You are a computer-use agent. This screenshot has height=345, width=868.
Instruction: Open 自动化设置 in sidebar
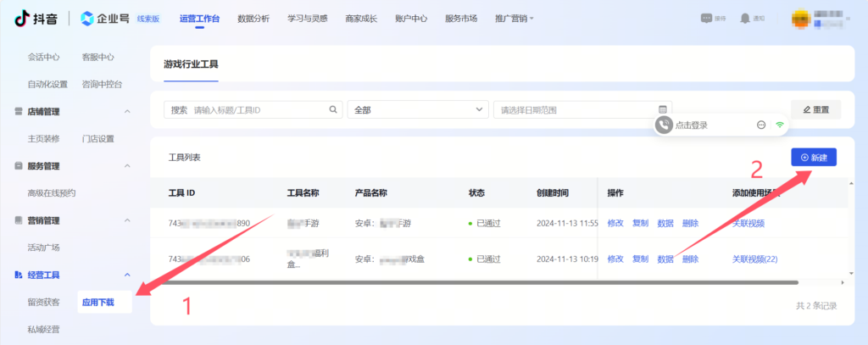(47, 84)
